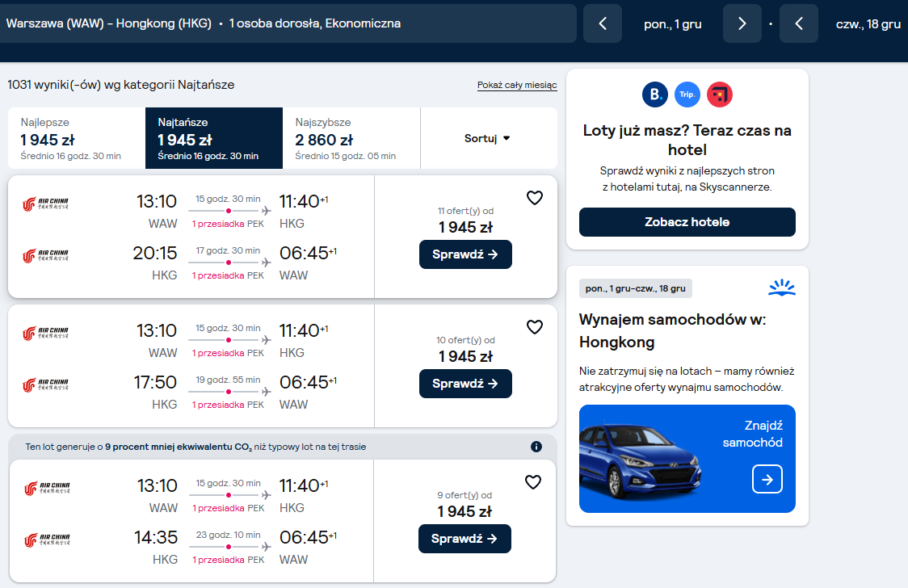Click the blue sunburst car hire logo
908x588 pixels.
pos(782,288)
